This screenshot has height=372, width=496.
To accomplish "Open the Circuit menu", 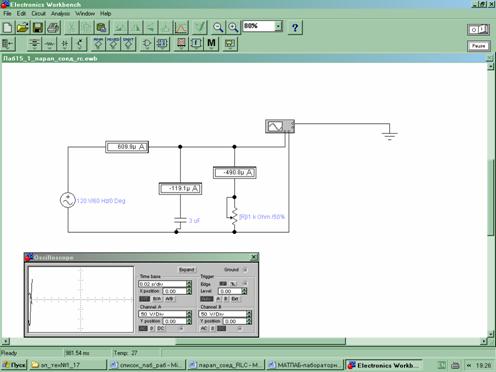I will click(39, 14).
